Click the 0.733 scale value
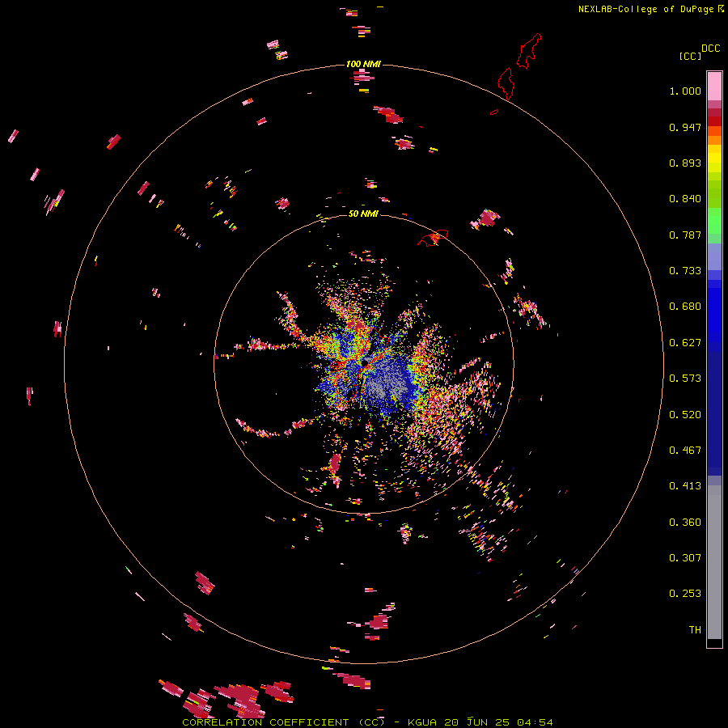728x728 pixels. 685,271
